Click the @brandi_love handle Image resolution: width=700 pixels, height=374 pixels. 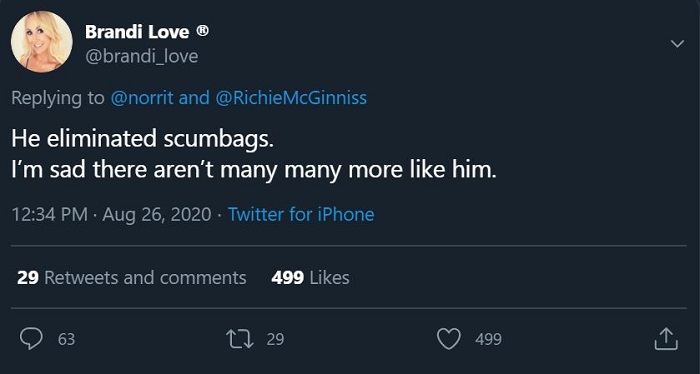point(142,56)
